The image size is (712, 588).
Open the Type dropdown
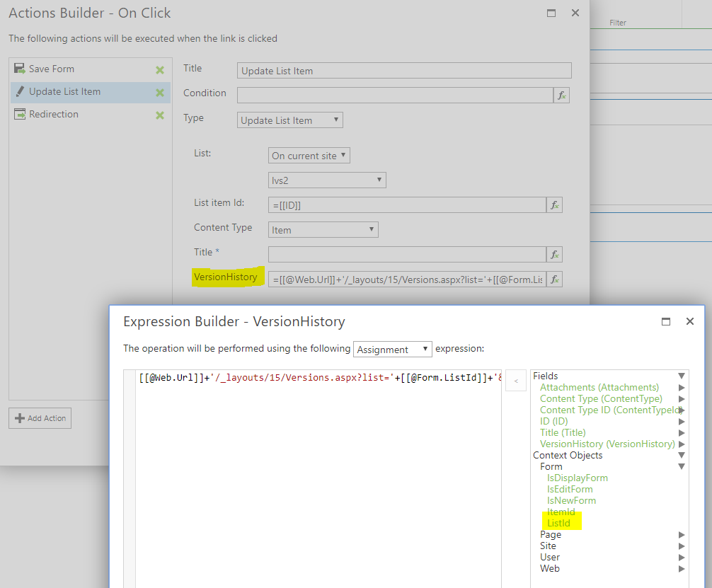click(x=290, y=120)
